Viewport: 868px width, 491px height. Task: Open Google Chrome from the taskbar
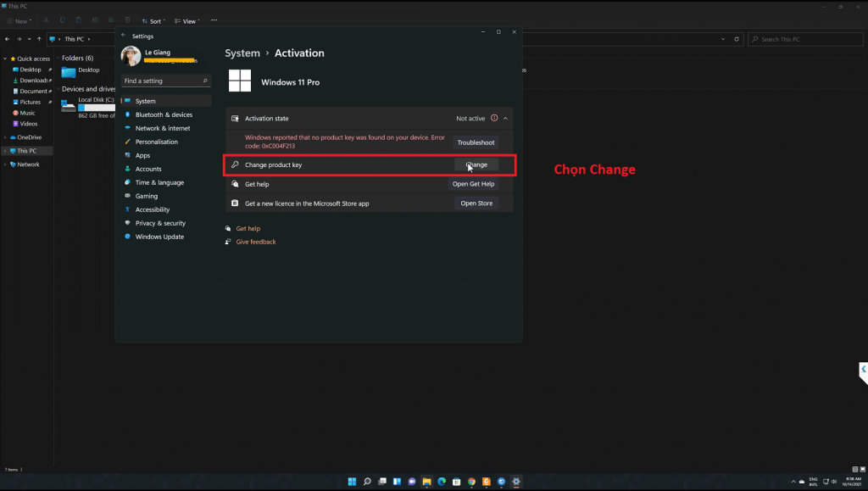point(471,482)
